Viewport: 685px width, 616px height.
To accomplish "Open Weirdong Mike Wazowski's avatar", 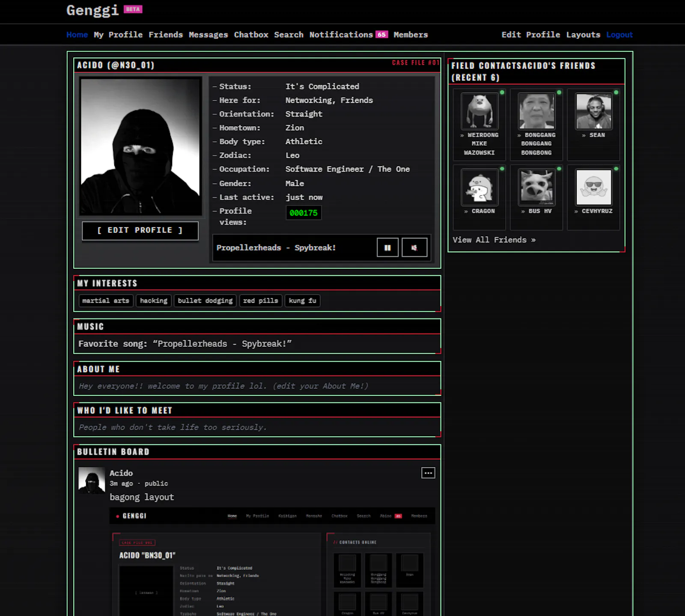I will pyautogui.click(x=479, y=111).
